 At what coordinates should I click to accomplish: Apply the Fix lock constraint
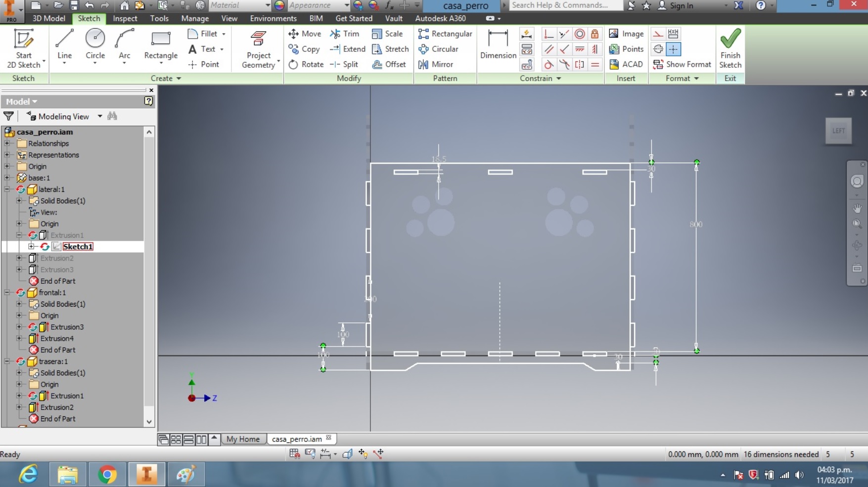click(x=595, y=34)
